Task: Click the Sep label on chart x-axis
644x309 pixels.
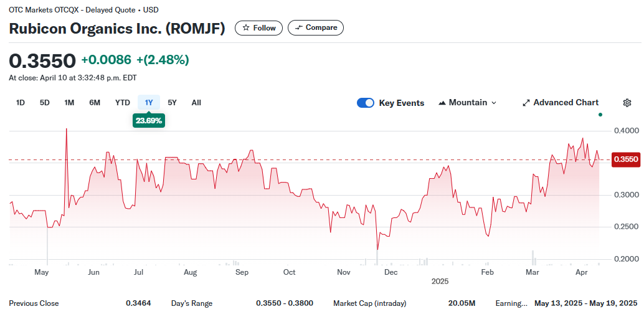Action: (242, 272)
